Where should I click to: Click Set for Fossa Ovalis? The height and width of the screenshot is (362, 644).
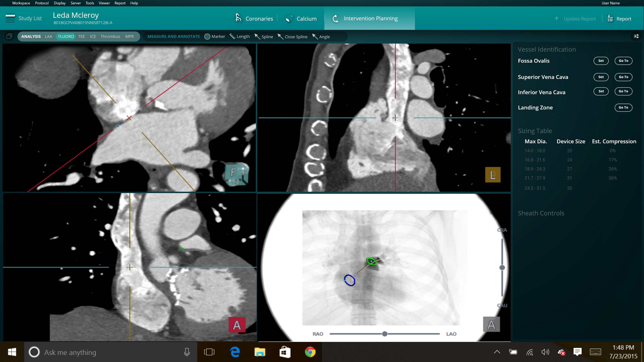[x=601, y=61]
